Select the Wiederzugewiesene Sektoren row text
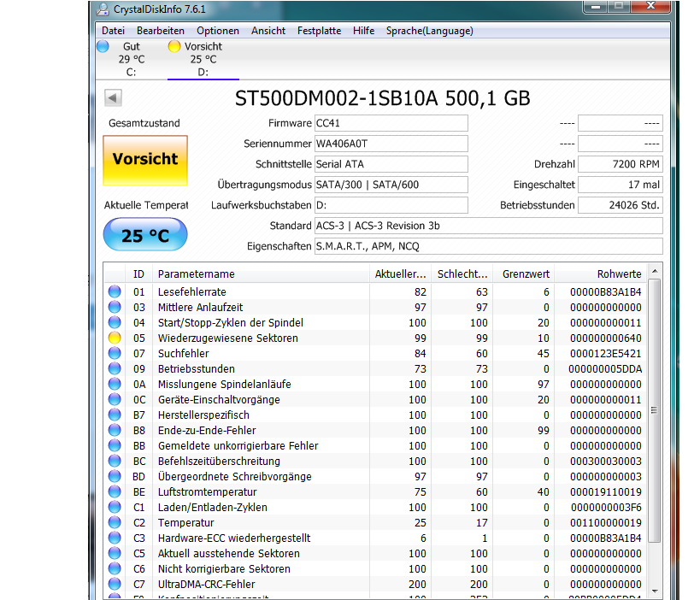The image size is (700, 600). tap(227, 338)
